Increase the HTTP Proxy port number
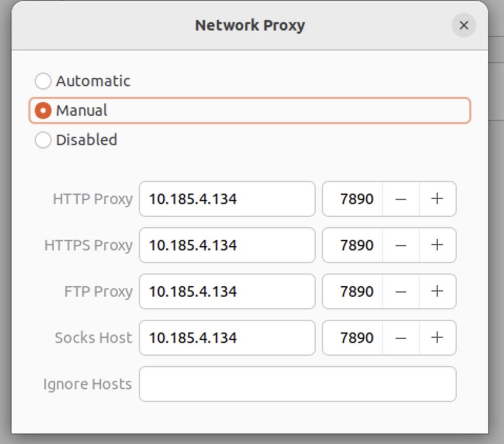 point(437,199)
